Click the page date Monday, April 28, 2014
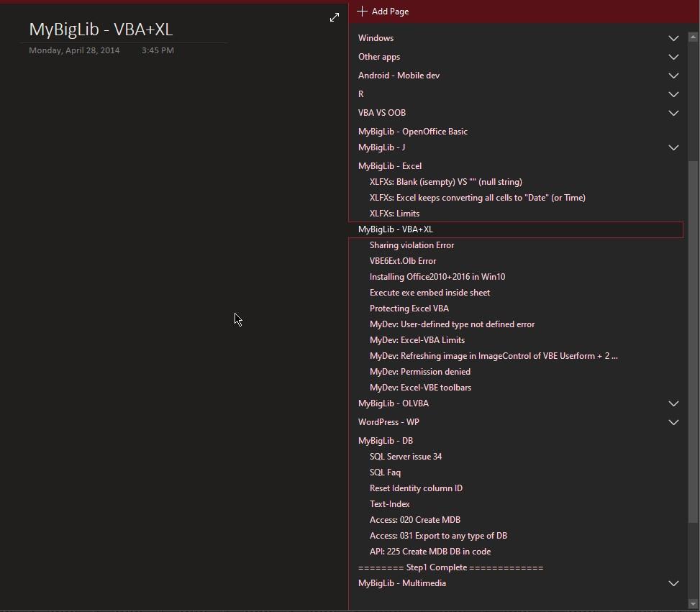The height and width of the screenshot is (612, 700). tap(74, 50)
